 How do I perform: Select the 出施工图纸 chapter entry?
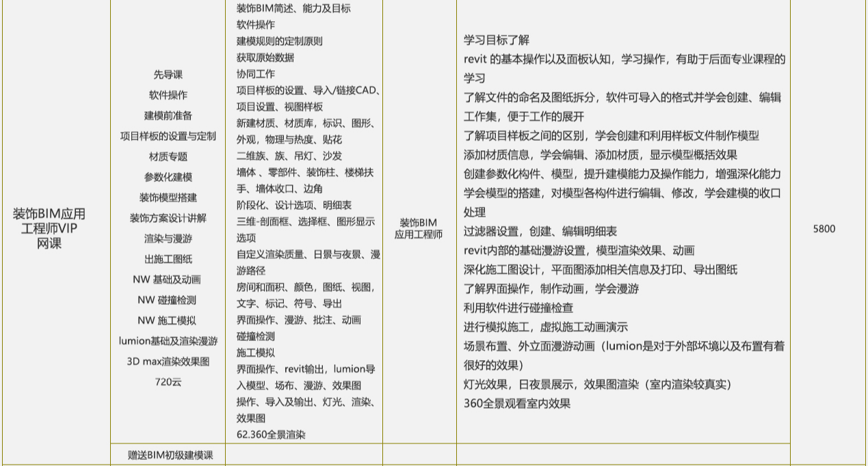pos(168,259)
